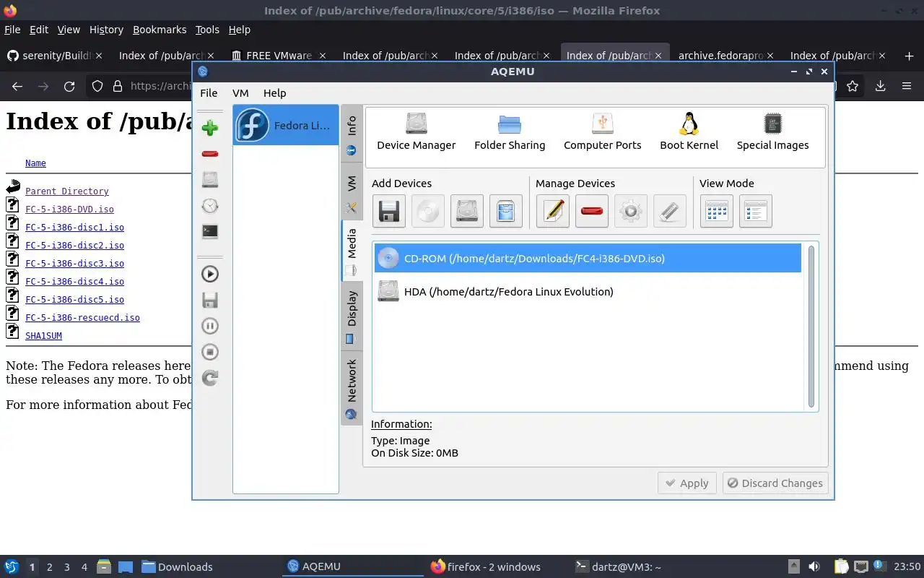Sort listing by Name column link
924x578 pixels.
[35, 163]
